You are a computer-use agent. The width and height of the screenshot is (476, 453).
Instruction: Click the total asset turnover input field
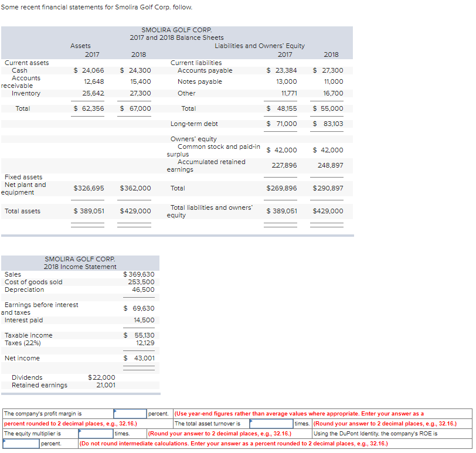(271, 424)
